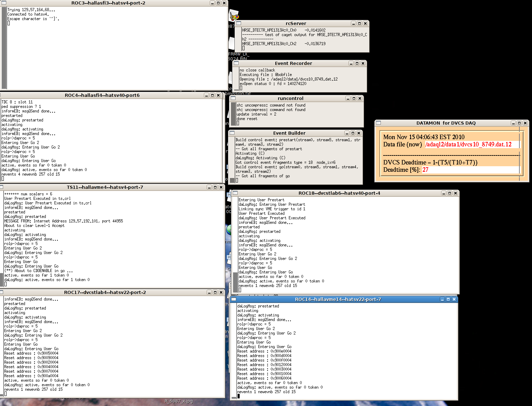532x406 pixels.
Task: Click the 'Mon Nov 15 04:06:43 EST 2010' timestamp
Action: (424, 137)
